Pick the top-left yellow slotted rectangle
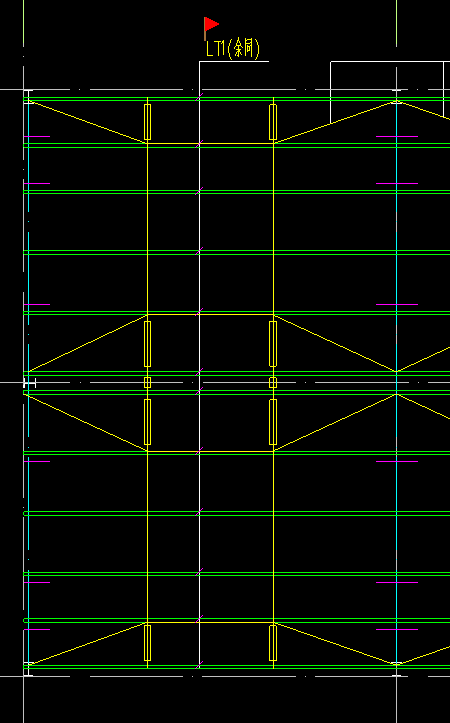The width and height of the screenshot is (450, 723). click(x=148, y=122)
